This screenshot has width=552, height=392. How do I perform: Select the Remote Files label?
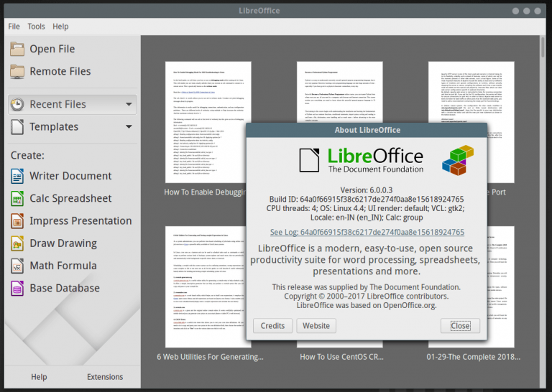(x=60, y=71)
